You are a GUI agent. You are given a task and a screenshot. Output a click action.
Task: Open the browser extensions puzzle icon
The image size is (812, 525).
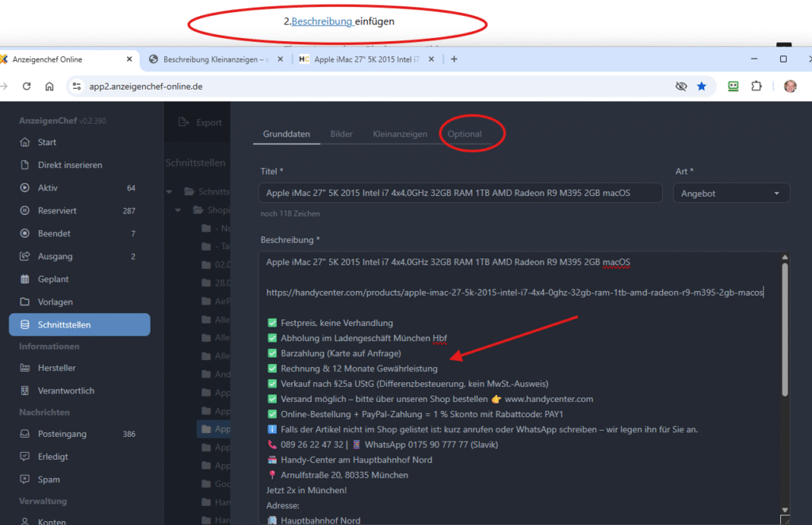[756, 86]
